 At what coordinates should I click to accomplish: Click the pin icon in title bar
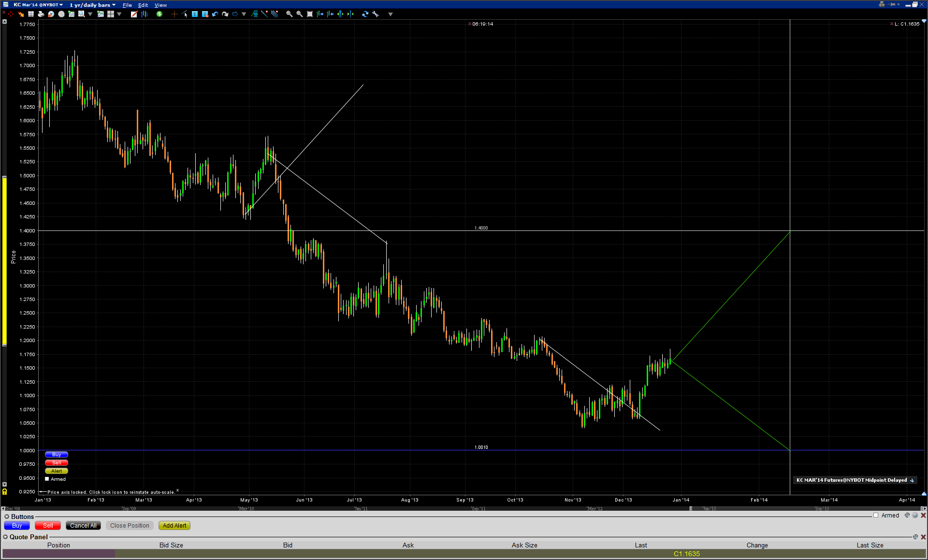point(892,4)
